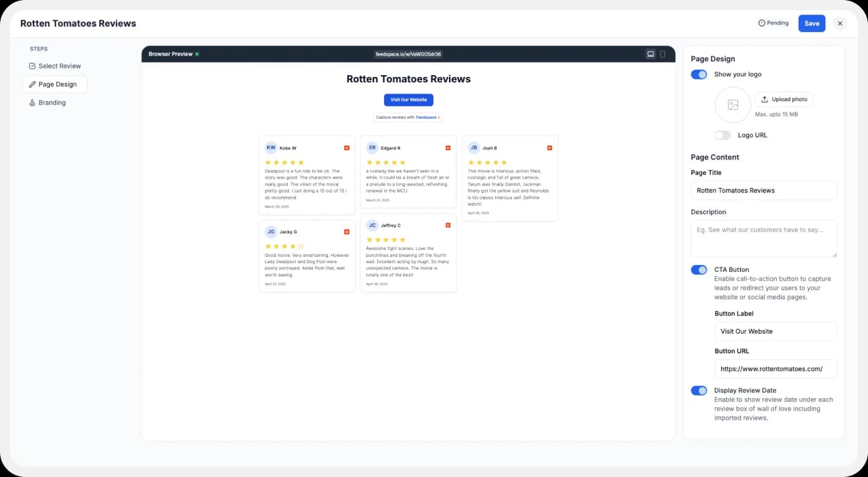Click the Save button
This screenshot has width=868, height=477.
[811, 23]
